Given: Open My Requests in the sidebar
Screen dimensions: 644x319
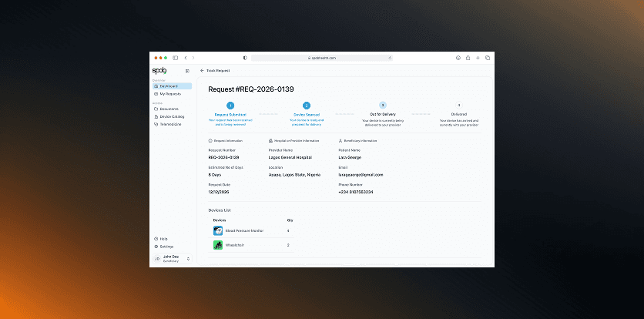Looking at the screenshot, I should point(172,94).
